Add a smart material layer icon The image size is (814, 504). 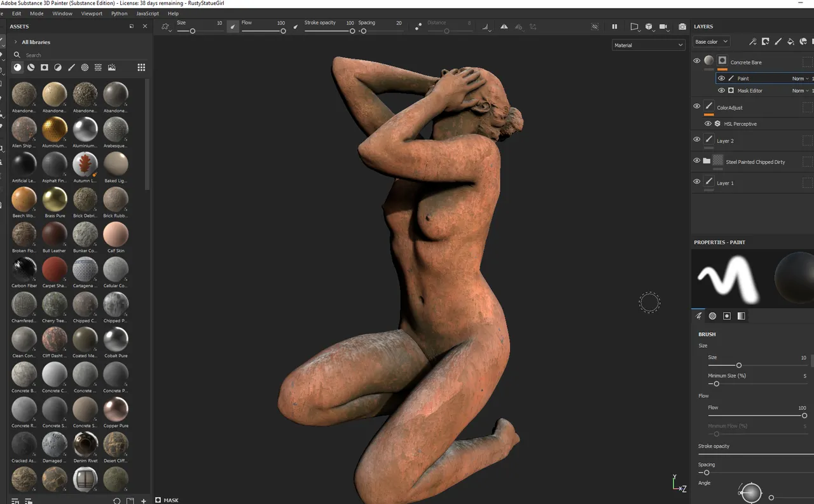point(803,42)
